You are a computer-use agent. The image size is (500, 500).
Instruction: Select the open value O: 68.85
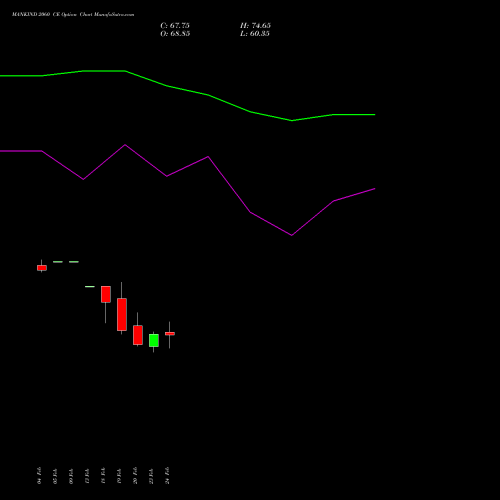coord(175,34)
